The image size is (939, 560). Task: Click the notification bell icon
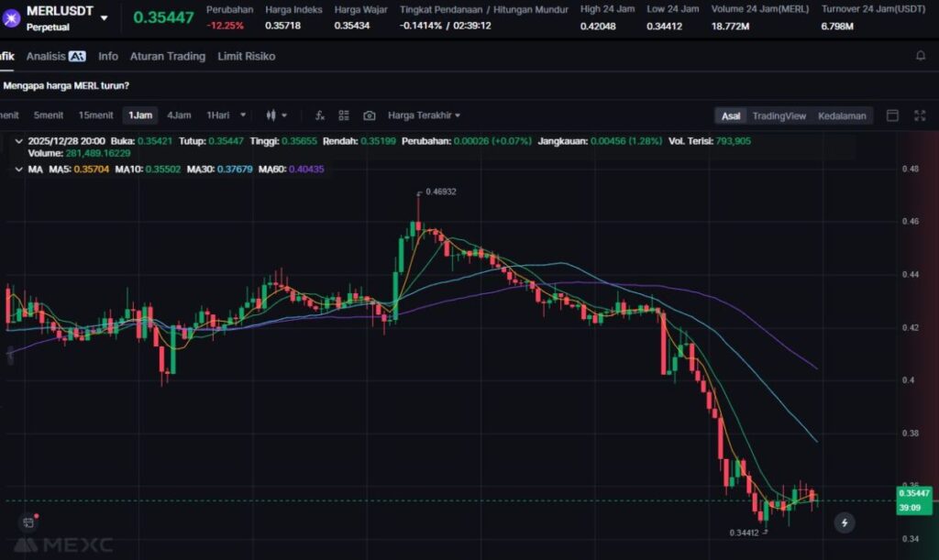click(921, 56)
